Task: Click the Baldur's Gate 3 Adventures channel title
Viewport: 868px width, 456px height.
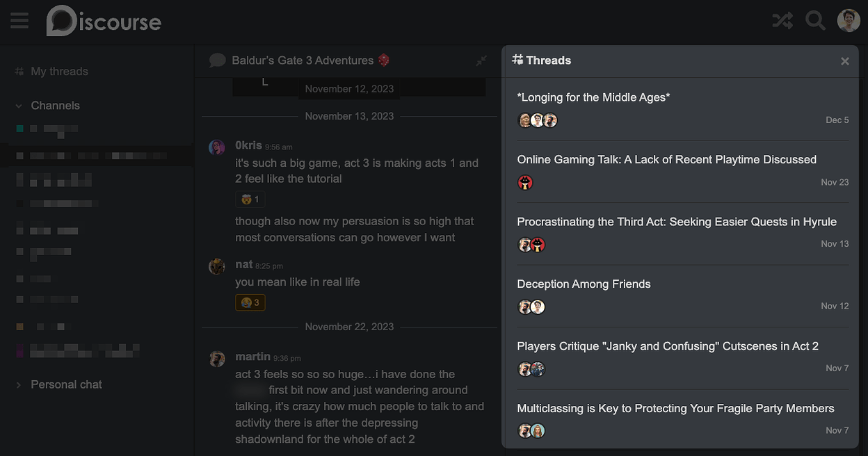Action: (303, 60)
